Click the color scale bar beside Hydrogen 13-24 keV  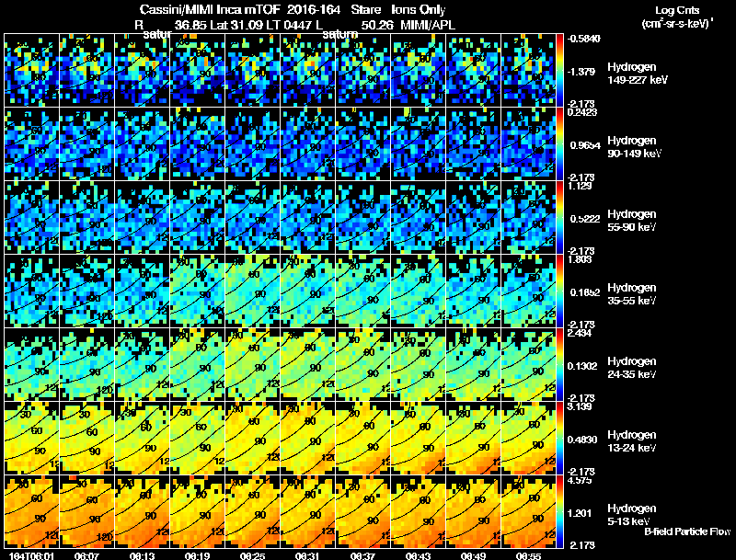tap(559, 438)
